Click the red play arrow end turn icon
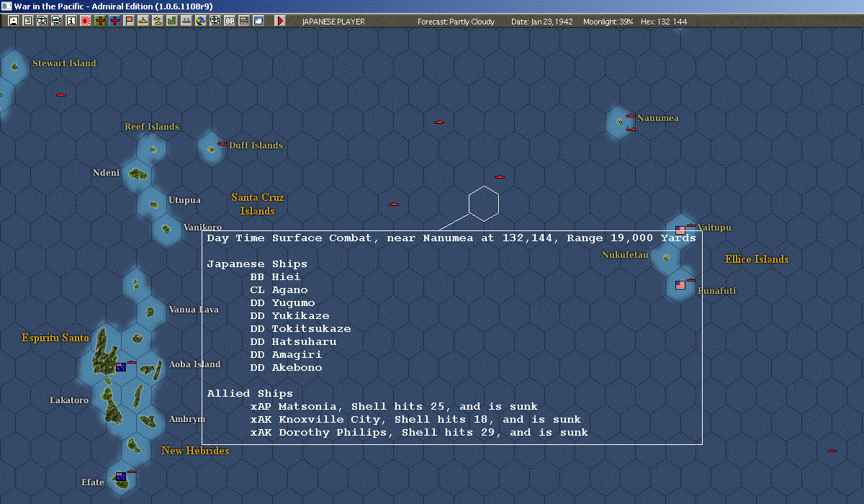The width and height of the screenshot is (864, 504). (x=280, y=21)
